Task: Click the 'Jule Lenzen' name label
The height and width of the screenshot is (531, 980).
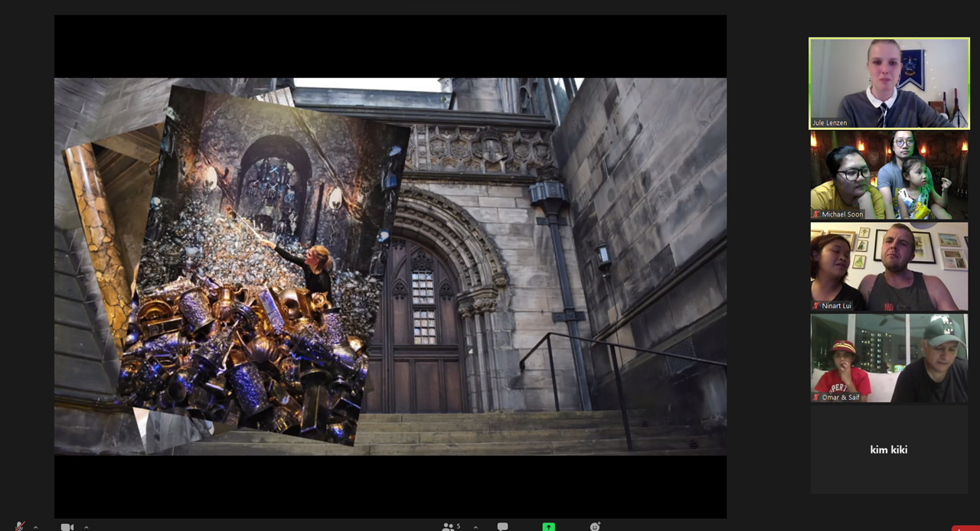Action: point(831,122)
